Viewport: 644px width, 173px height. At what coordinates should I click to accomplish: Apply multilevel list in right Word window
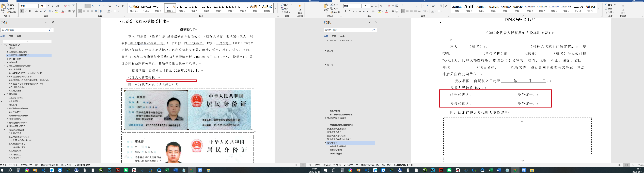[x=417, y=6]
